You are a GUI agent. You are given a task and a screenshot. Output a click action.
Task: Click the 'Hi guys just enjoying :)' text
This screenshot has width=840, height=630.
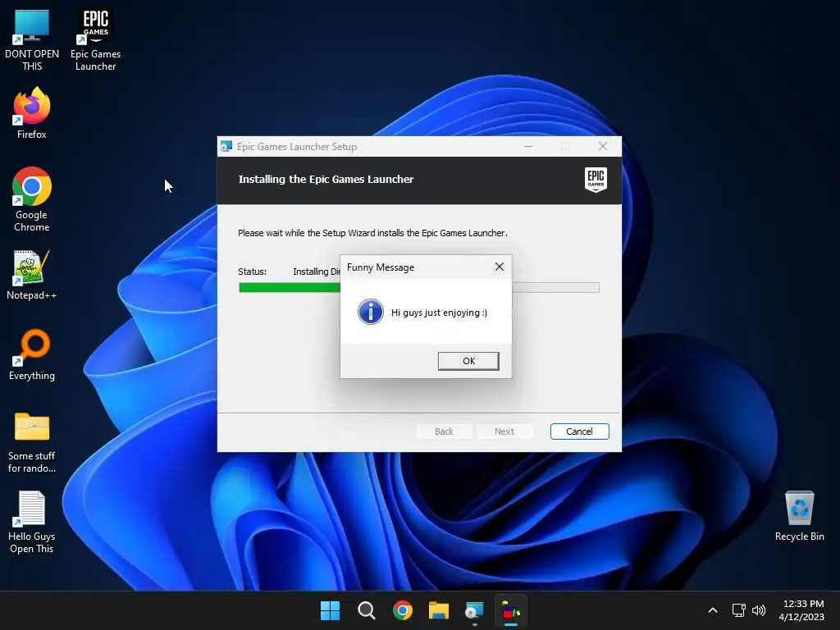coord(440,313)
